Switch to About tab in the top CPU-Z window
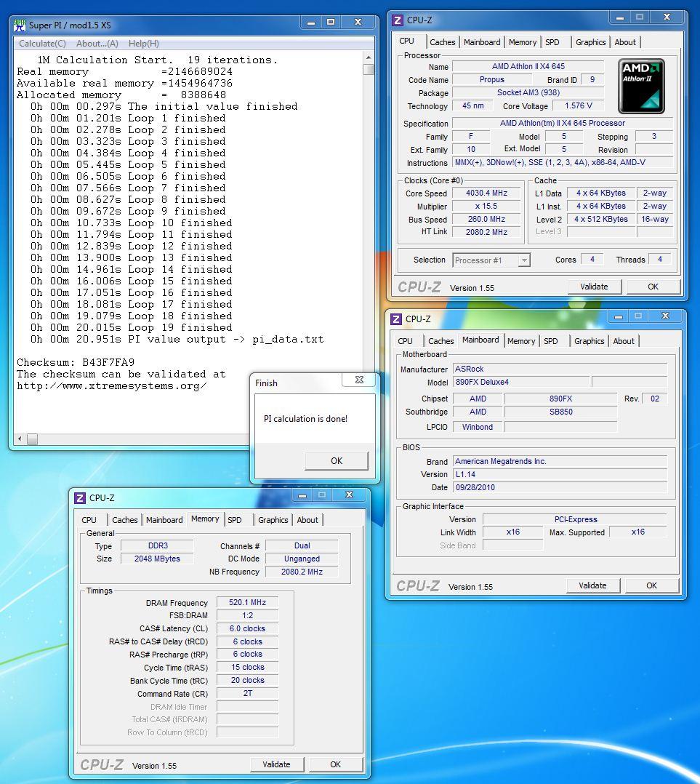This screenshot has height=784, width=700. [x=625, y=42]
